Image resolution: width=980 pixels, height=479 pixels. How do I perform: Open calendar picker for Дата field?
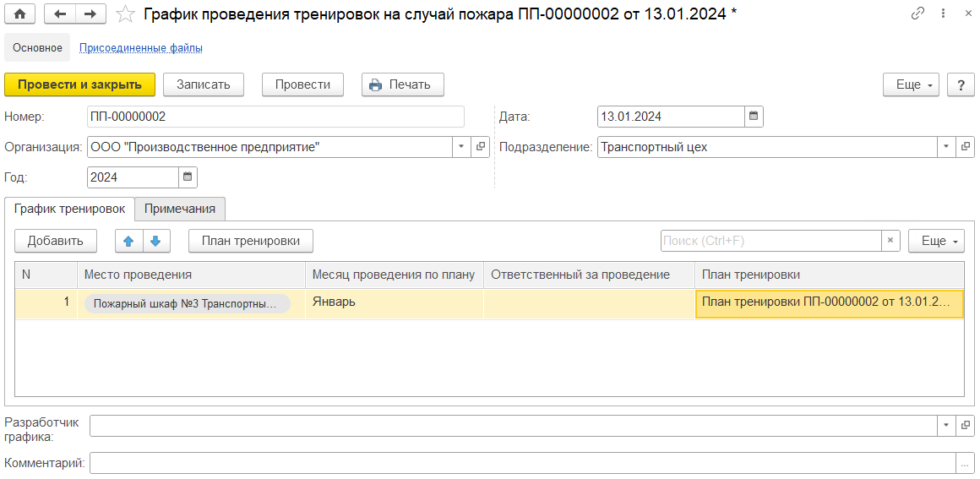[754, 116]
